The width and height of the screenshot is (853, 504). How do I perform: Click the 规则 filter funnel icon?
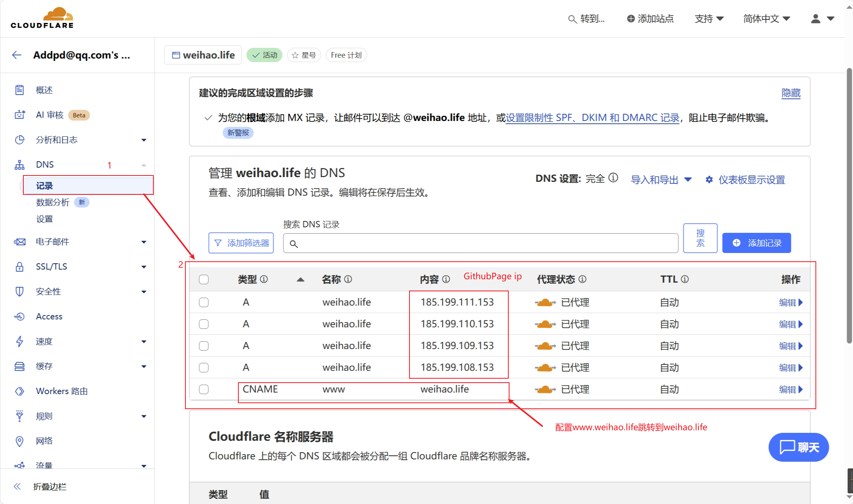click(x=19, y=416)
